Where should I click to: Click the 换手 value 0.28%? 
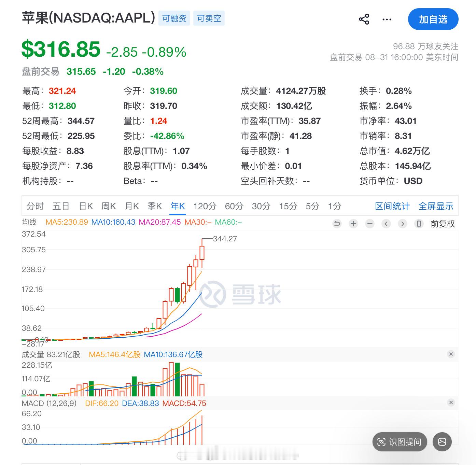(x=398, y=91)
